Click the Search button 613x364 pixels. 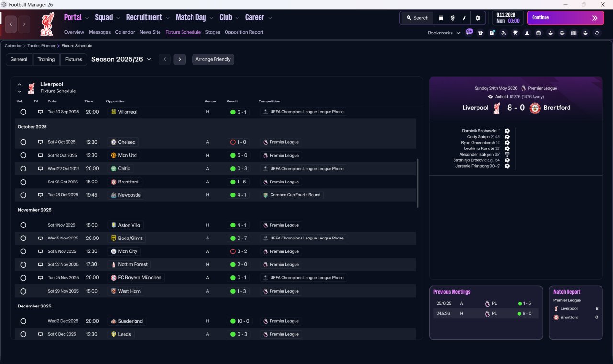[417, 18]
